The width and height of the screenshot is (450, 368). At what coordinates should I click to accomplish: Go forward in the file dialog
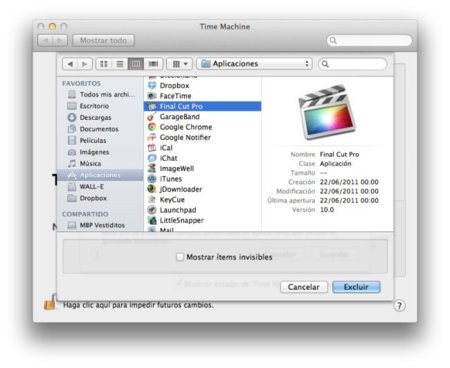point(85,64)
